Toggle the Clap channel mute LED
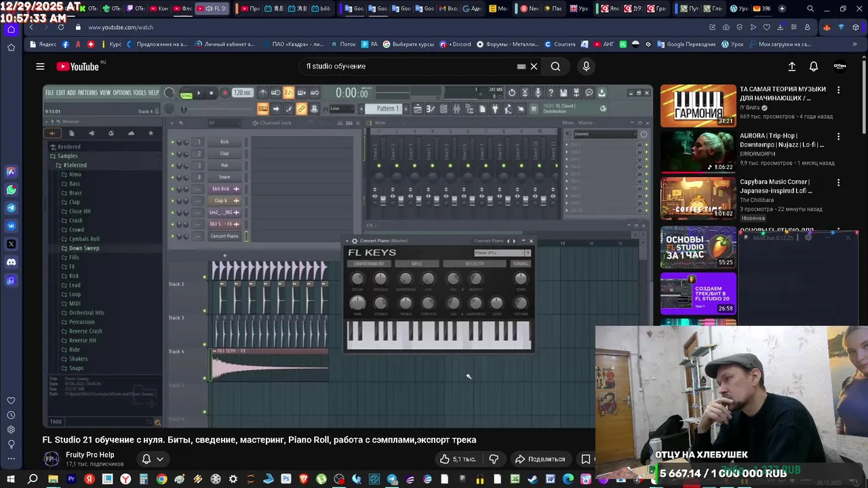 pyautogui.click(x=172, y=153)
